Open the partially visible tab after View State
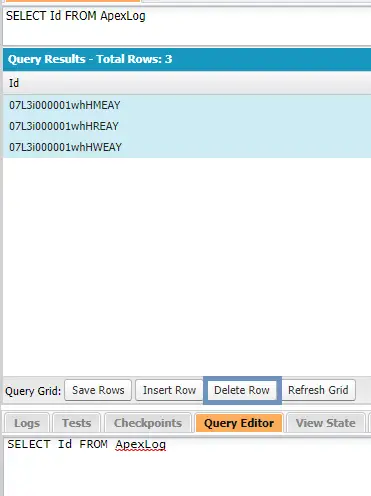Viewport: 371px width, 496px height. coord(369,423)
